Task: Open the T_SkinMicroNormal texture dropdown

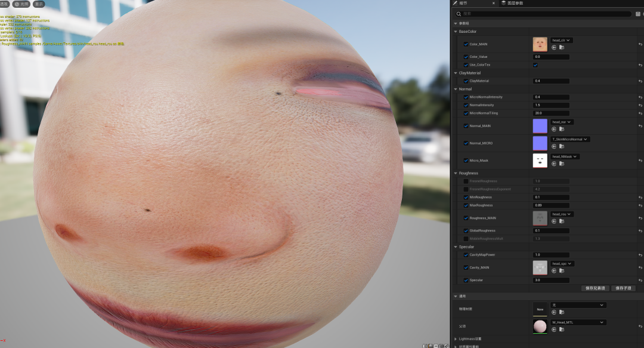Action: tap(571, 139)
